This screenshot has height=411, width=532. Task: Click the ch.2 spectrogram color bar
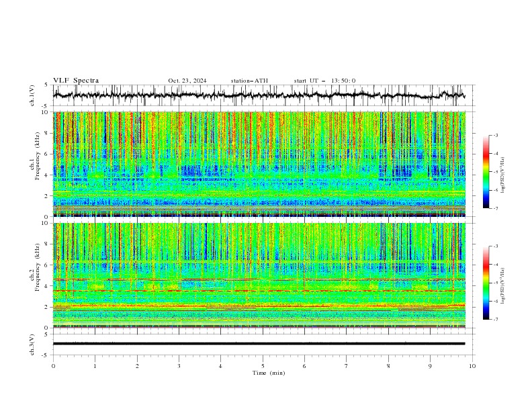tap(486, 283)
